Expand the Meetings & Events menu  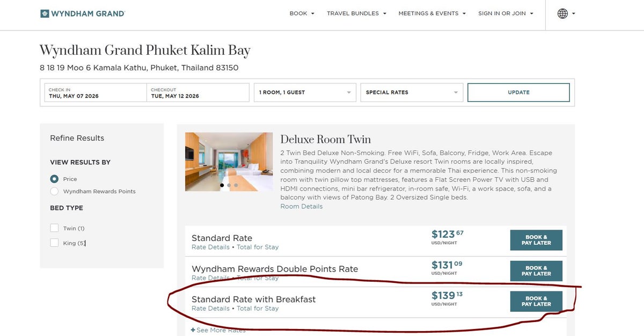coord(431,13)
